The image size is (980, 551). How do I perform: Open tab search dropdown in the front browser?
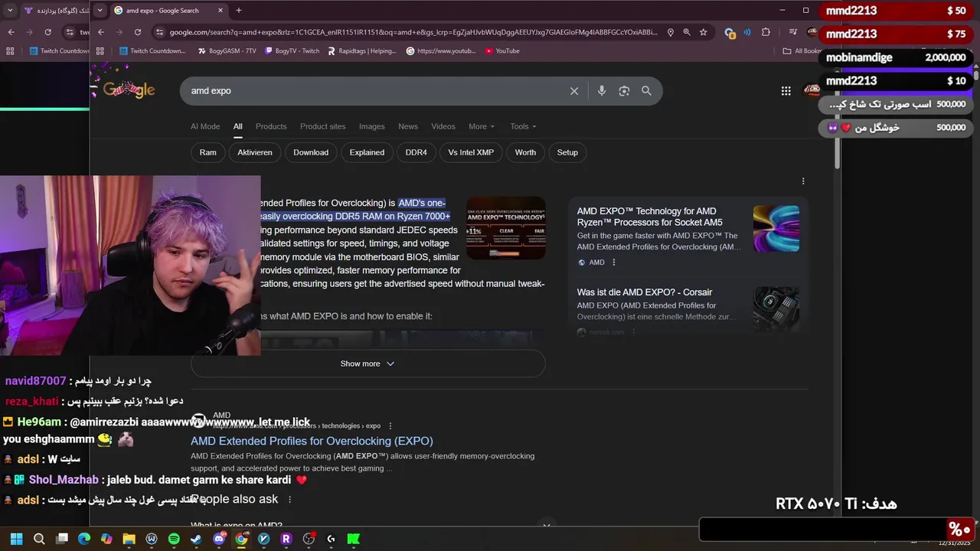point(100,10)
